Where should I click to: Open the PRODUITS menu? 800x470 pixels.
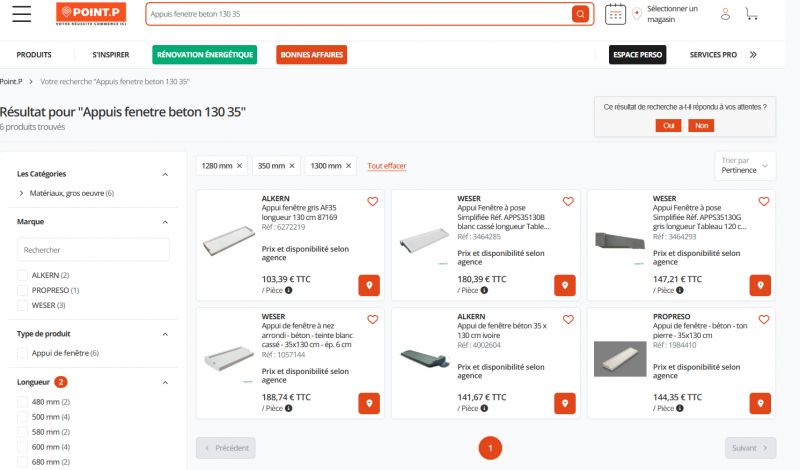pyautogui.click(x=34, y=55)
